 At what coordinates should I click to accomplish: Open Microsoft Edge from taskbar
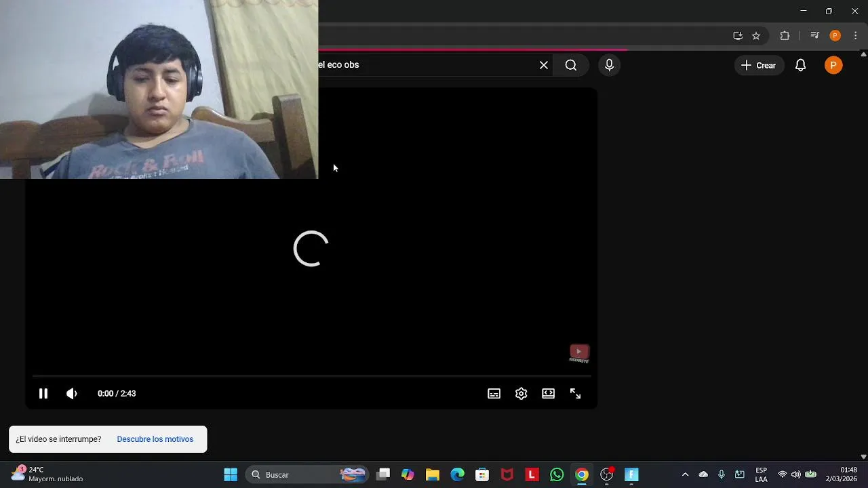coord(457,474)
